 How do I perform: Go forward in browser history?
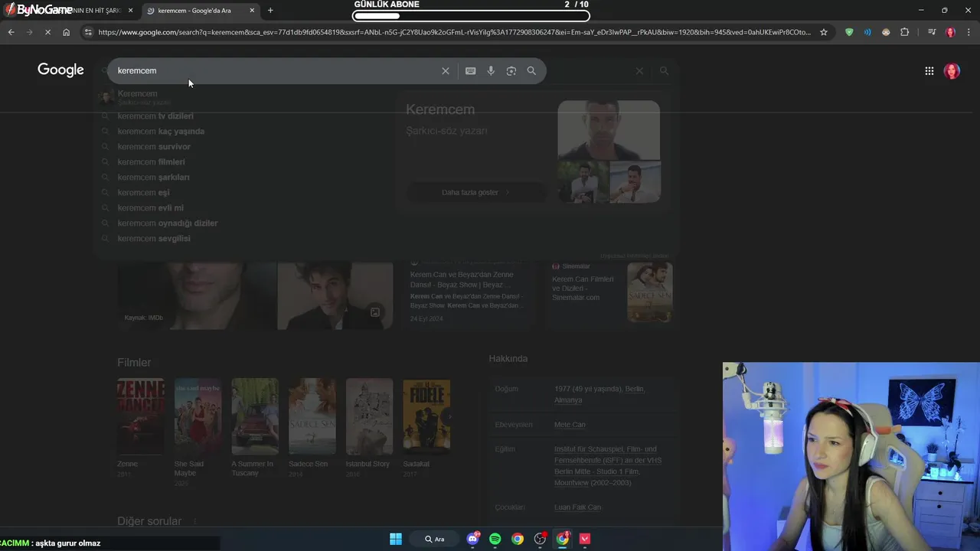click(29, 32)
